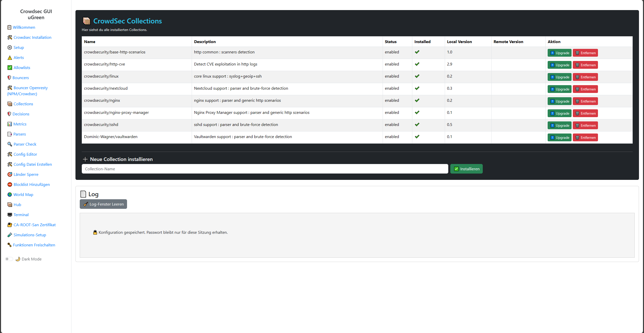Open the Terminal page
This screenshot has height=333, width=644.
(21, 215)
